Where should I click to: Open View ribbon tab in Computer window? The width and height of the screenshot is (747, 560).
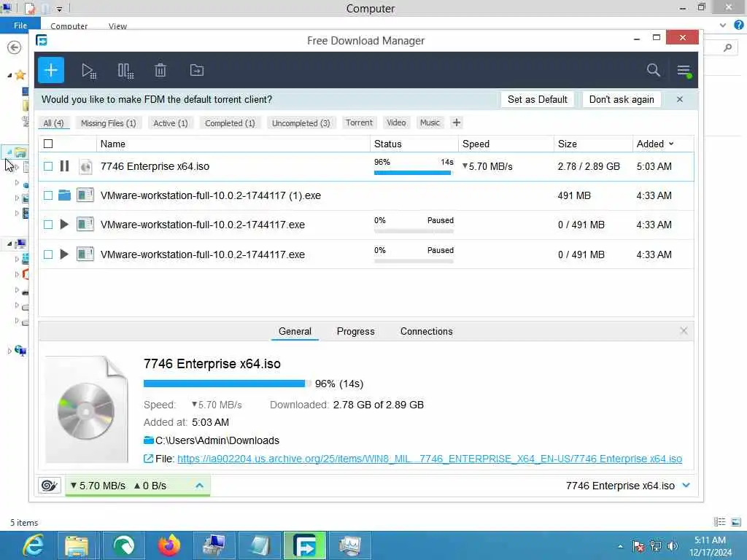pos(117,26)
